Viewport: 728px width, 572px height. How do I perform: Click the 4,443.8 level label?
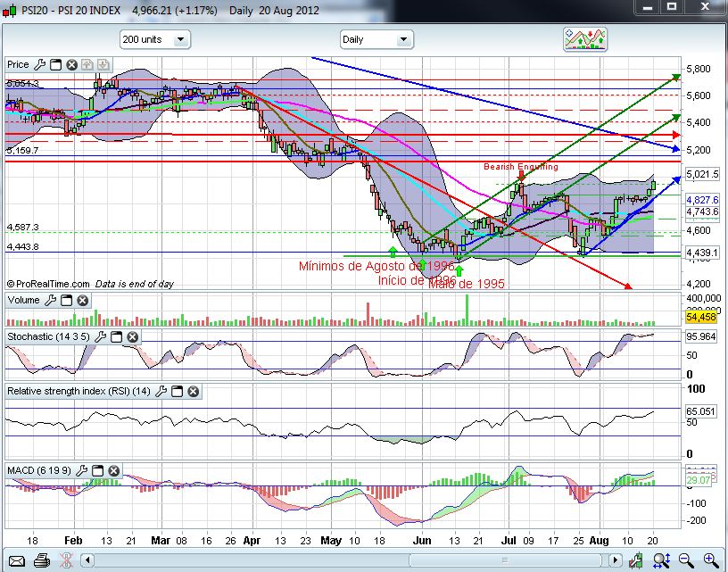click(23, 246)
